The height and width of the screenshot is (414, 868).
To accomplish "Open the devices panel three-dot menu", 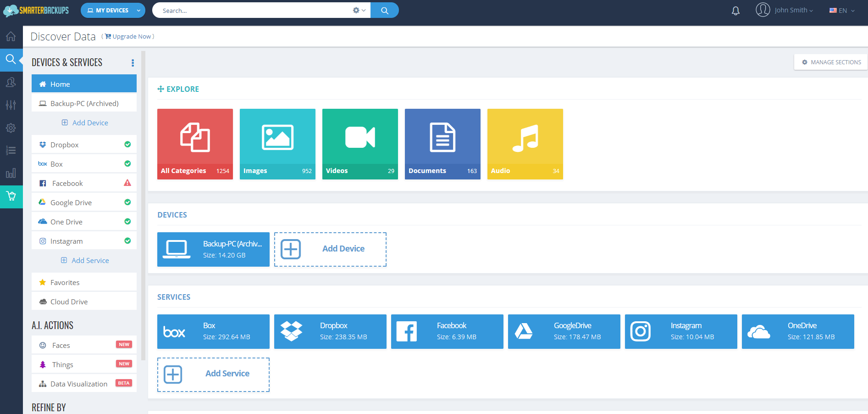I will 133,63.
